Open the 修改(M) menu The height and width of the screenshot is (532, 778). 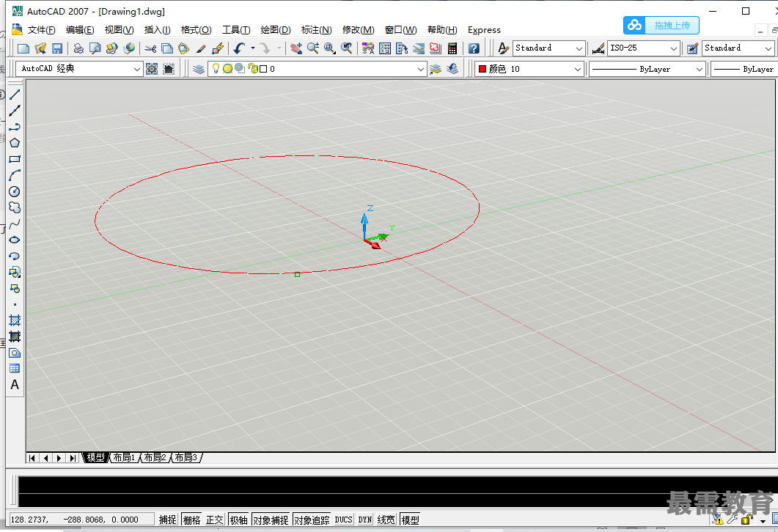pyautogui.click(x=359, y=30)
